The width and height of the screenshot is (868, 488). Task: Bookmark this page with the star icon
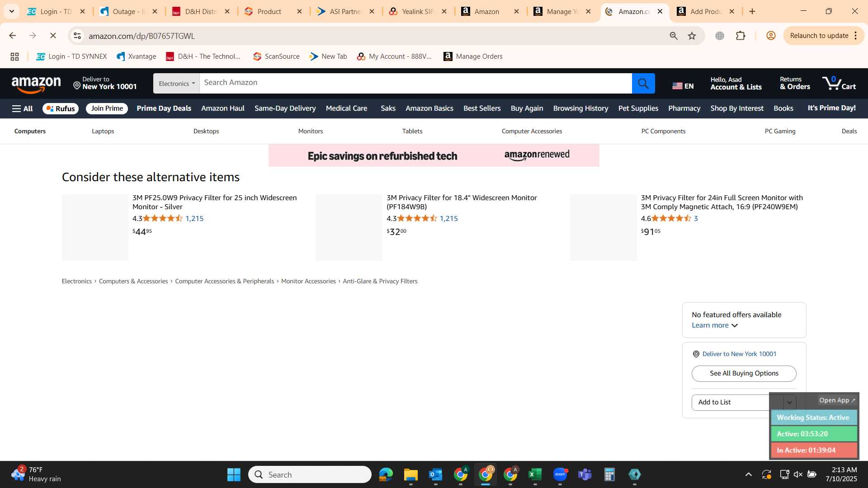[x=692, y=36]
